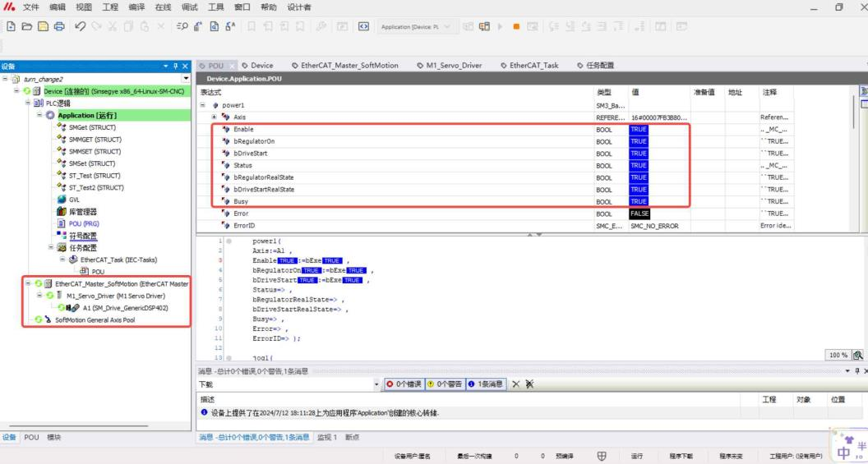Click the clear messages X icon
Image resolution: width=868 pixels, height=464 pixels.
516,384
